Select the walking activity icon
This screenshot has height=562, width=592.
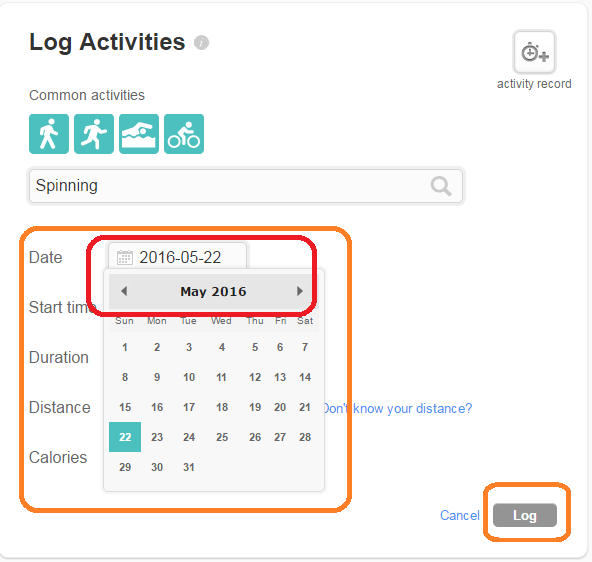click(x=49, y=134)
